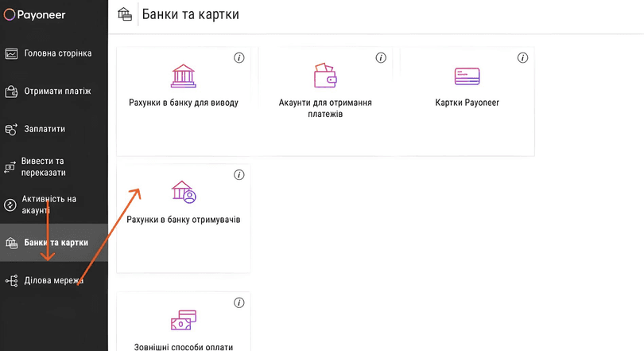644x351 pixels.
Task: Click external payment methods icon
Action: pos(184,320)
